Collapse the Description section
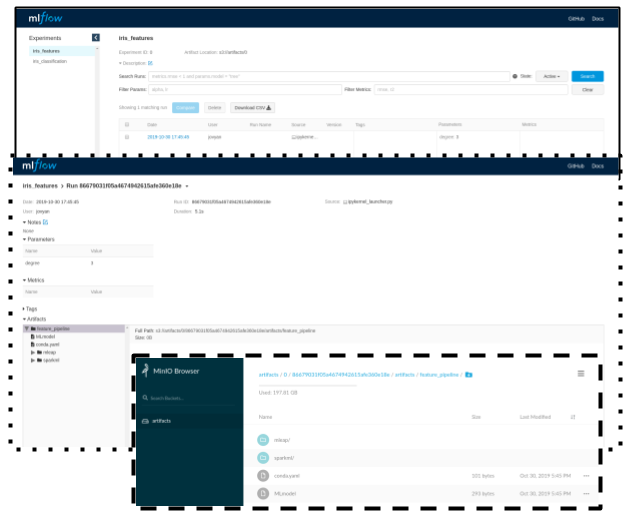 click(120, 63)
